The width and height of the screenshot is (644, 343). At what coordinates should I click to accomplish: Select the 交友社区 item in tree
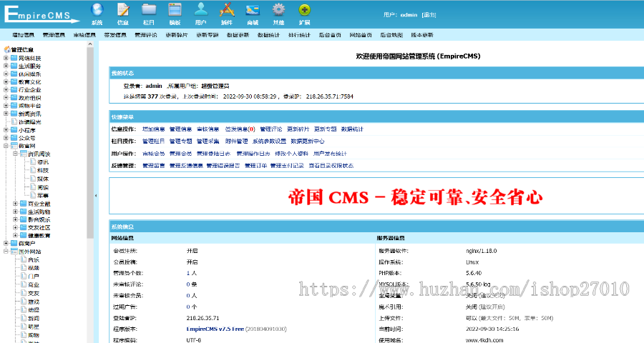39,228
